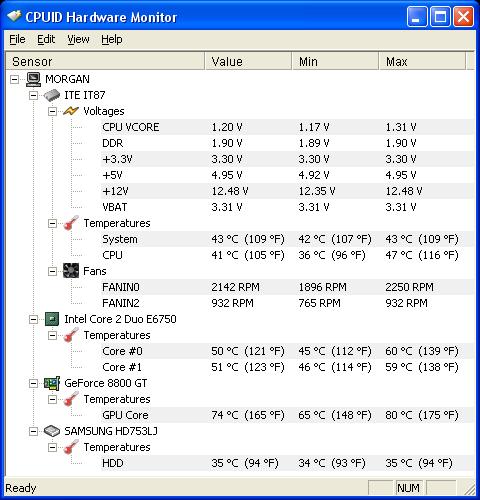Click the ITE IT87 chip icon

coord(52,95)
